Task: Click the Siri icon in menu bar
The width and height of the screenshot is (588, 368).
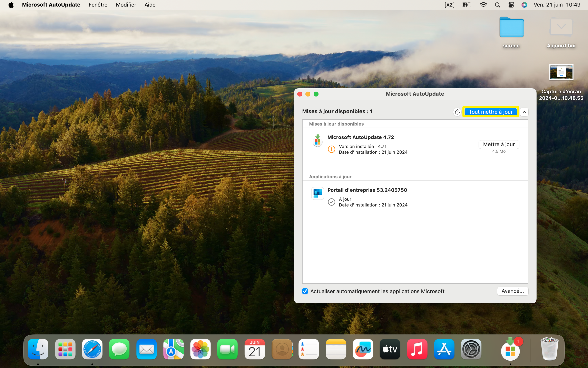Action: point(524,5)
